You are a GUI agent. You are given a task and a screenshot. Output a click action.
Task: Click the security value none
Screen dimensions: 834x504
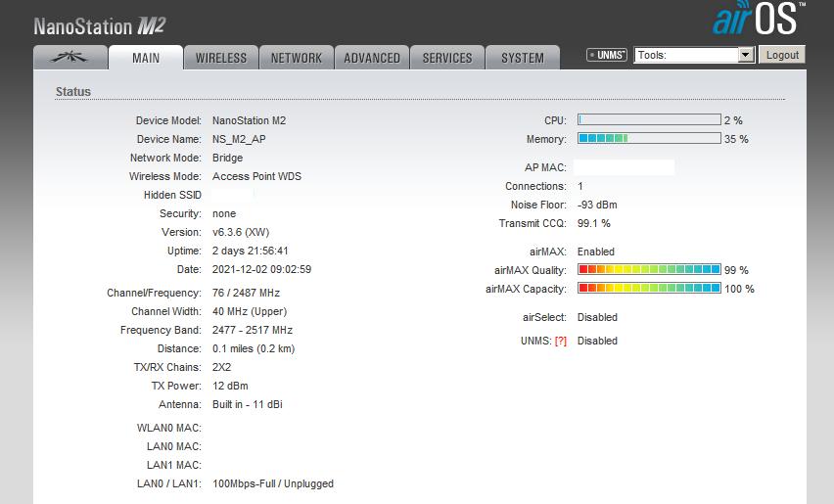(224, 213)
